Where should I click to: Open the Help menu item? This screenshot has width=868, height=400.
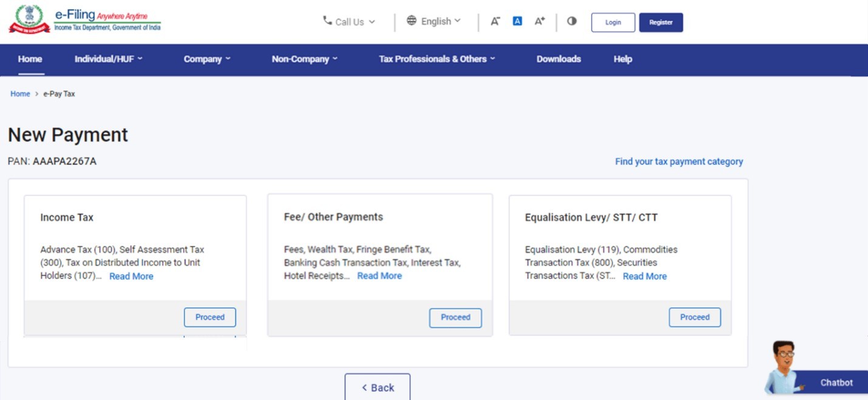623,59
